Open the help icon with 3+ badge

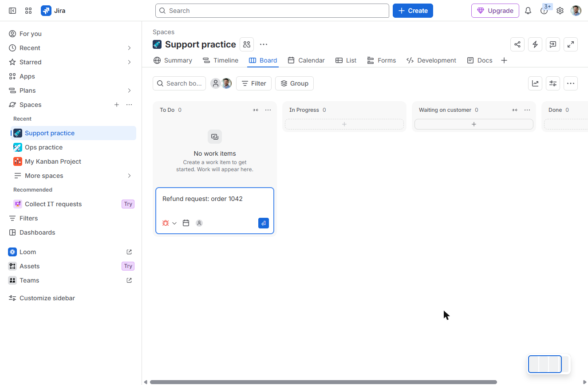(544, 11)
